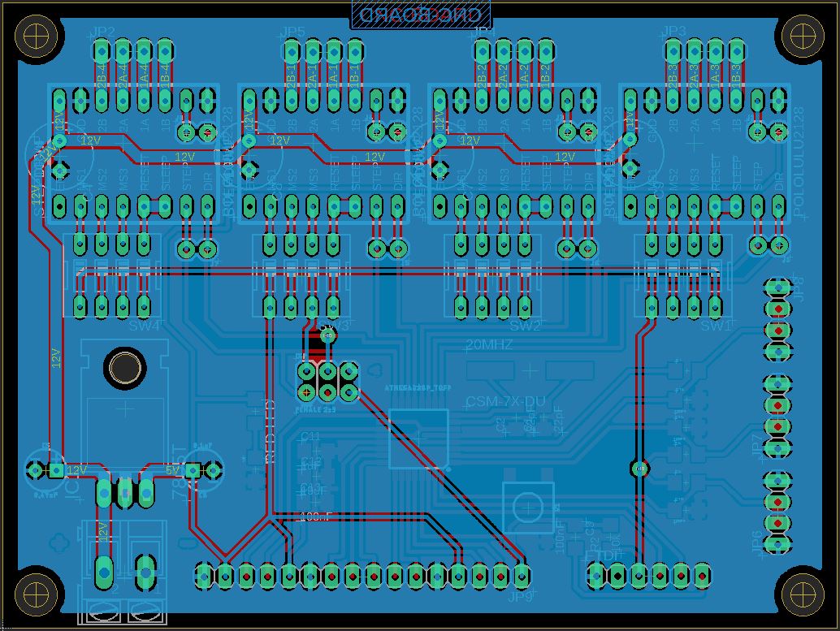Click the ATmega square chip footprint

click(x=418, y=439)
